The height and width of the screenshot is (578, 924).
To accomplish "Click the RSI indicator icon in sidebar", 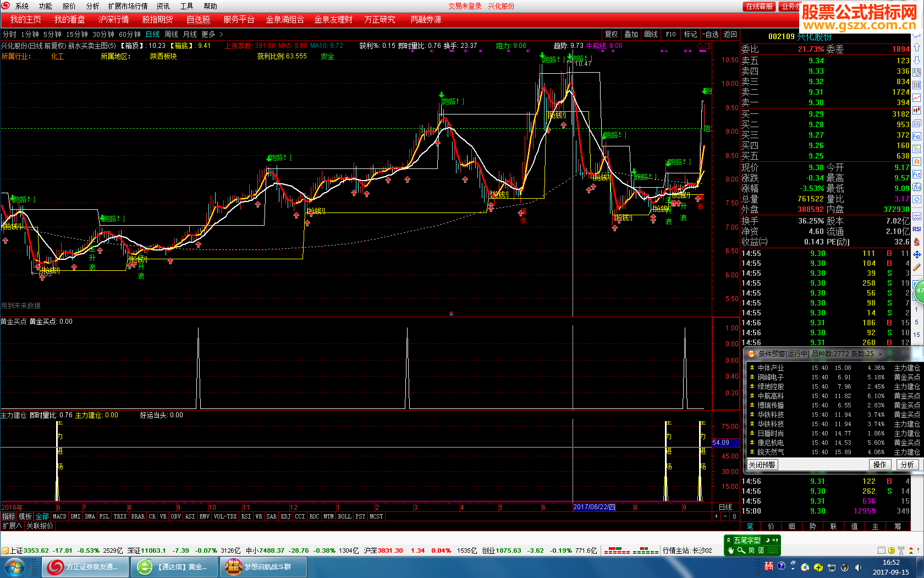I will 917,229.
